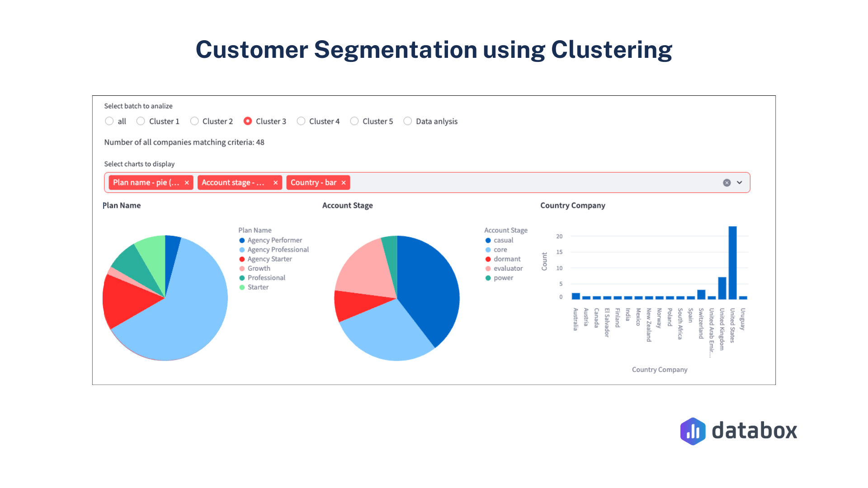Click the Account Stage chart heading
The image size is (868, 488).
pos(348,206)
